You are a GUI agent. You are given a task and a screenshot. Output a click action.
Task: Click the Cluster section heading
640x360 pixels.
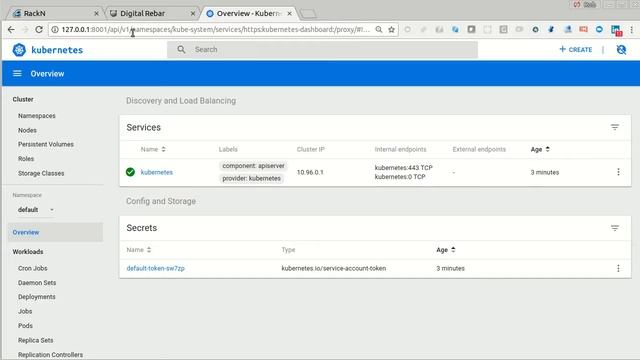click(23, 99)
